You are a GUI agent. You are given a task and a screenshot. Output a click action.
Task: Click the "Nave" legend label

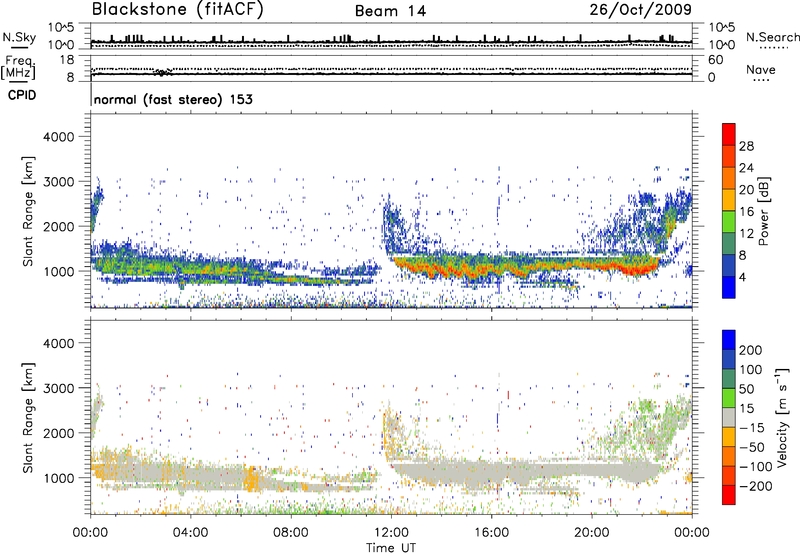[x=761, y=70]
